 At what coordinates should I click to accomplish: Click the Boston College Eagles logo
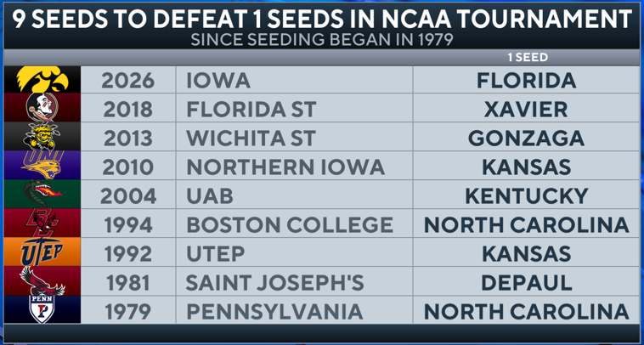(45, 224)
